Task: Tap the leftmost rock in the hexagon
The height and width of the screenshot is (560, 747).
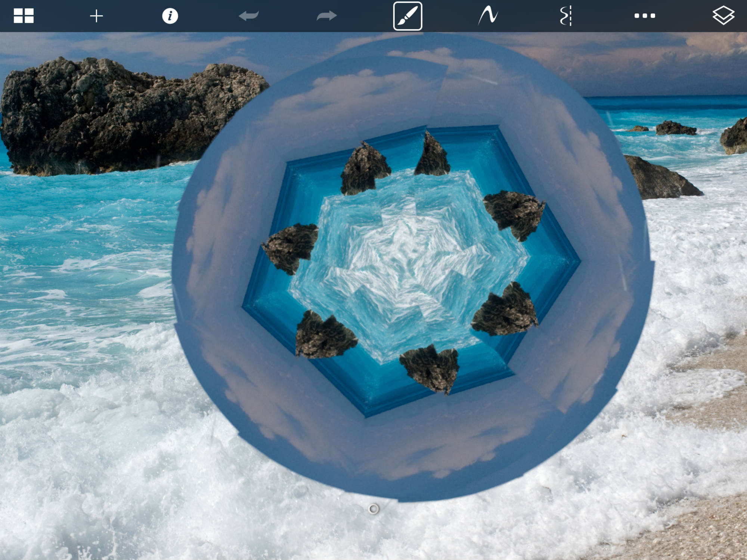Action: click(291, 246)
